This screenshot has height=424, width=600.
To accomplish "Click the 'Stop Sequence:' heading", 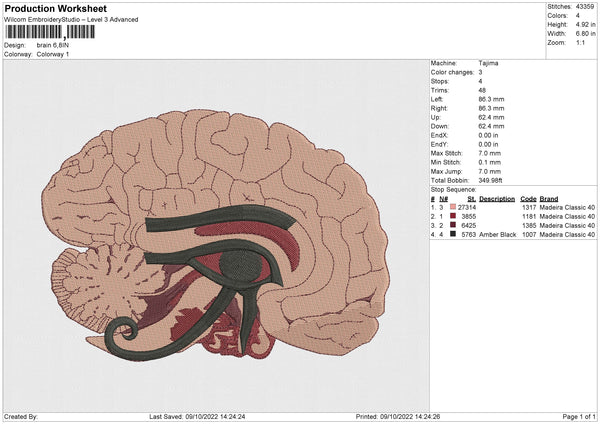I will pos(453,190).
